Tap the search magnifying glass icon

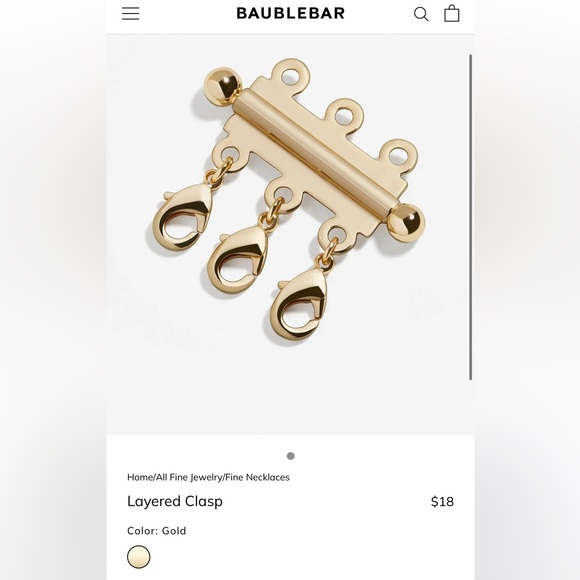point(421,14)
